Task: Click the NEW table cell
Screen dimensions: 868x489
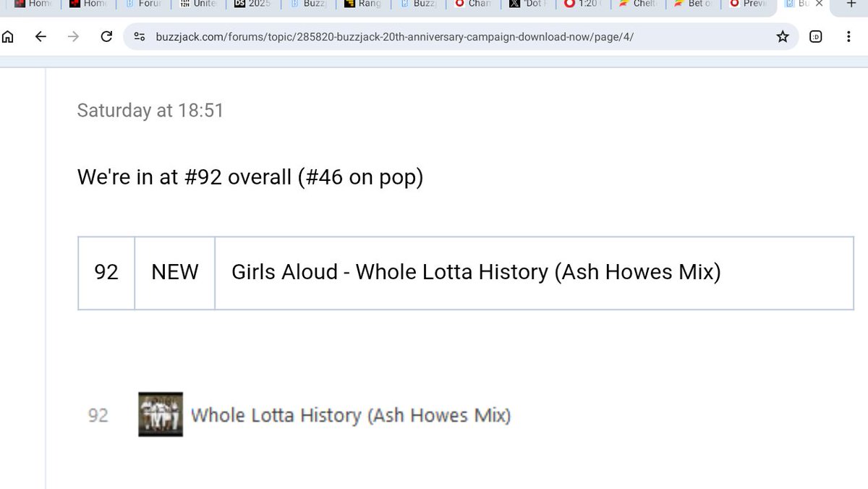Action: [175, 272]
